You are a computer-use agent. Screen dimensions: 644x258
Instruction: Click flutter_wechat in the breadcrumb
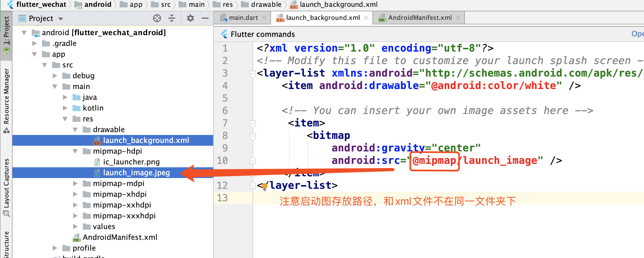[x=41, y=5]
